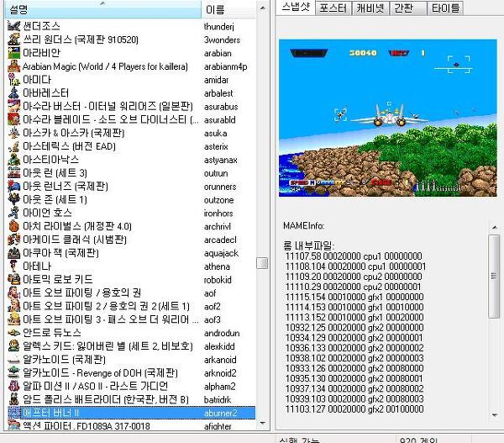Click the 알렉스 키드 game icon
This screenshot has width=504, height=443.
click(13, 346)
